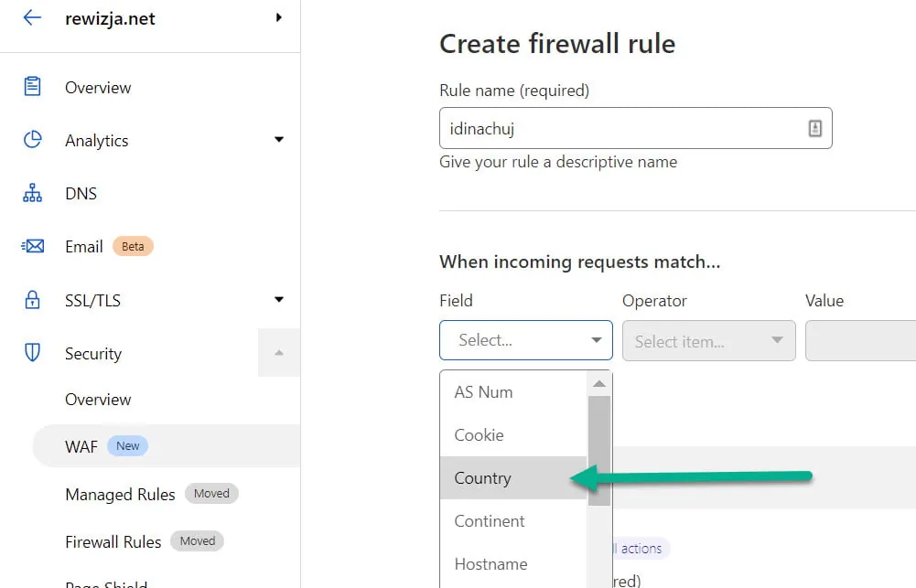Click the dropdown list scroll up arrow
916x588 pixels.
tap(598, 384)
